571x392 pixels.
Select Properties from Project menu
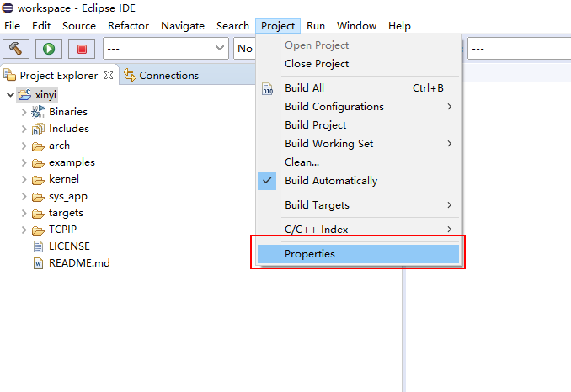(x=310, y=254)
